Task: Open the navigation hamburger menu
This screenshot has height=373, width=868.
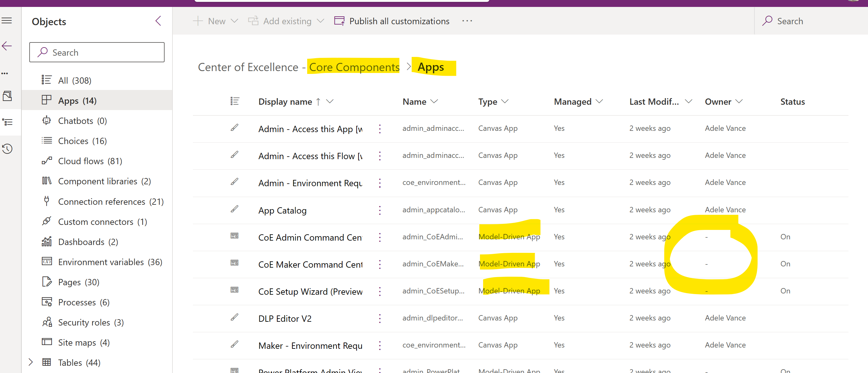Action: 7,20
